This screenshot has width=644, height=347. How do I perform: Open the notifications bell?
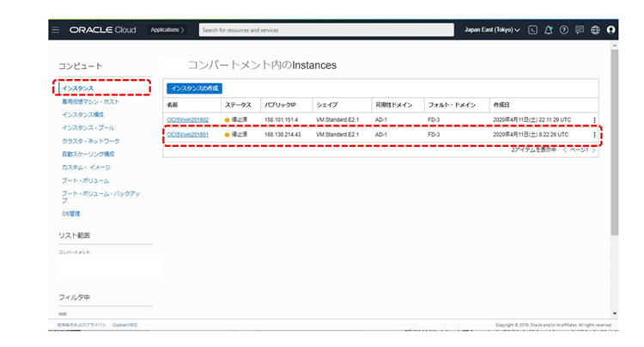[x=549, y=30]
